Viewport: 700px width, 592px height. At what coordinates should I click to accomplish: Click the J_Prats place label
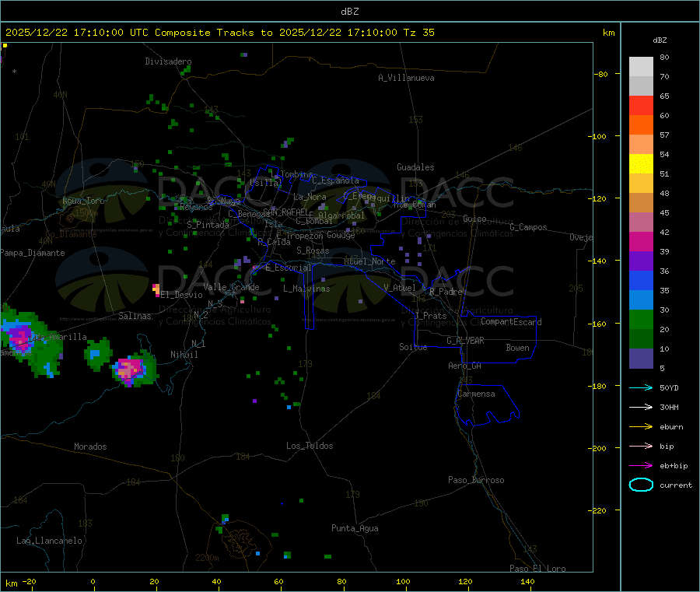point(431,316)
